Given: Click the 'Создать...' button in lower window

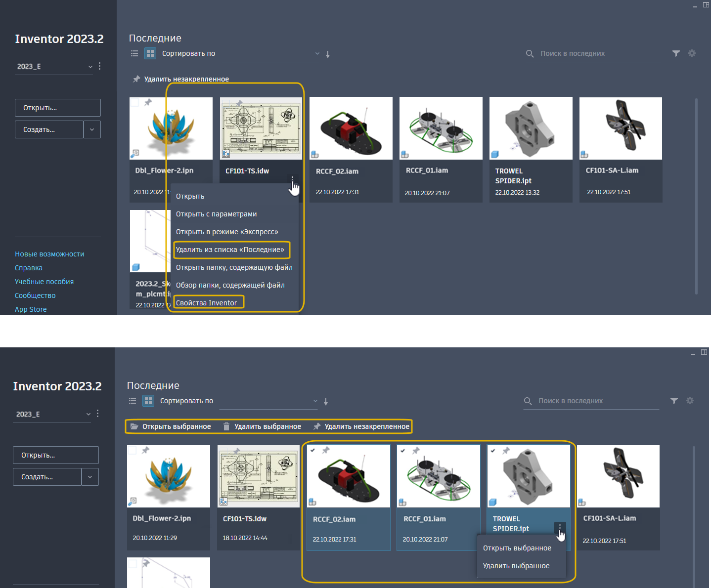Looking at the screenshot, I should (x=47, y=477).
